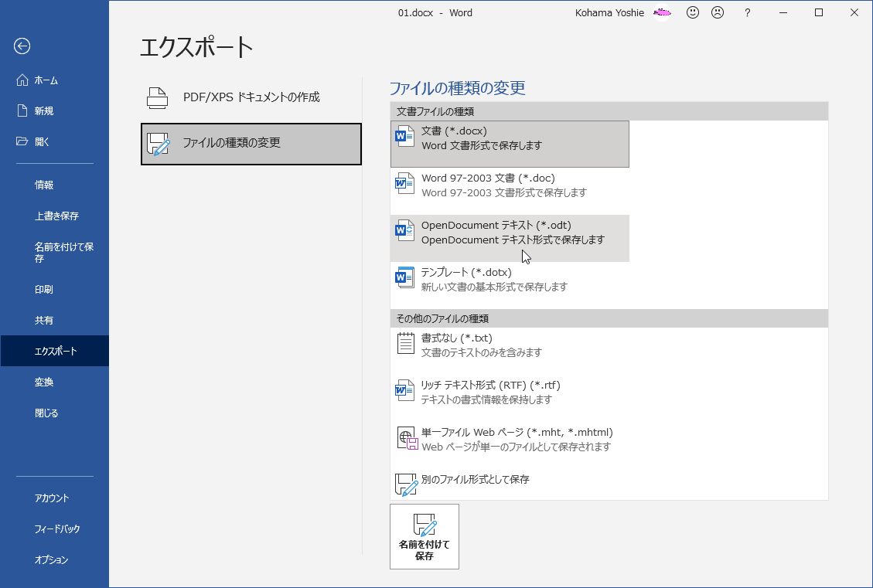
Task: Select 単一ファイル Web ページ (*.mht) type
Action: (x=510, y=444)
